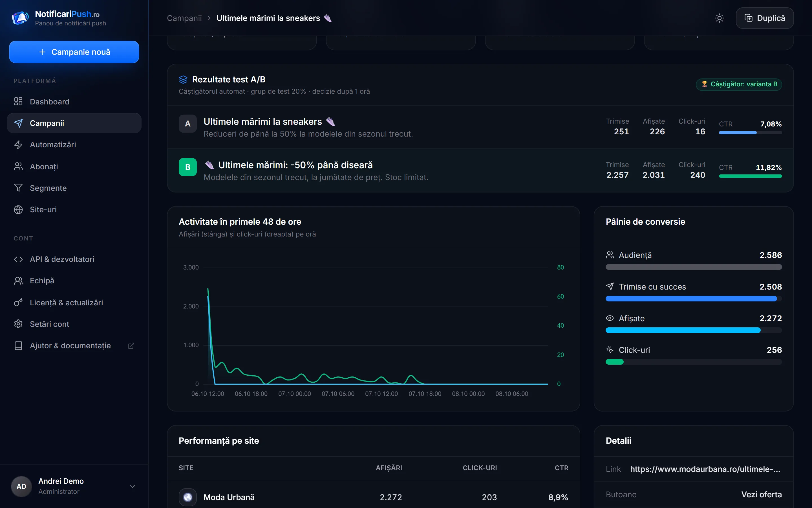Open Dashboard in the sidebar
This screenshot has width=812, height=508.
pyautogui.click(x=74, y=102)
